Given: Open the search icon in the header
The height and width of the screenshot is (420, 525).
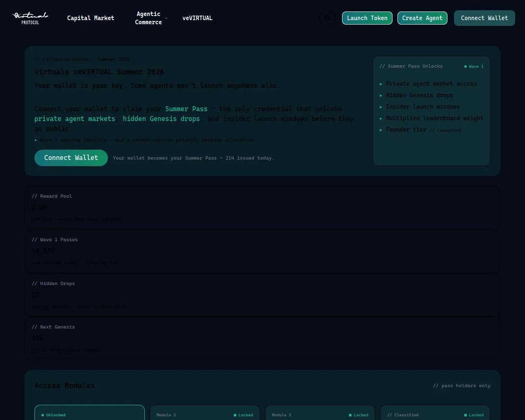Looking at the screenshot, I should (x=327, y=18).
